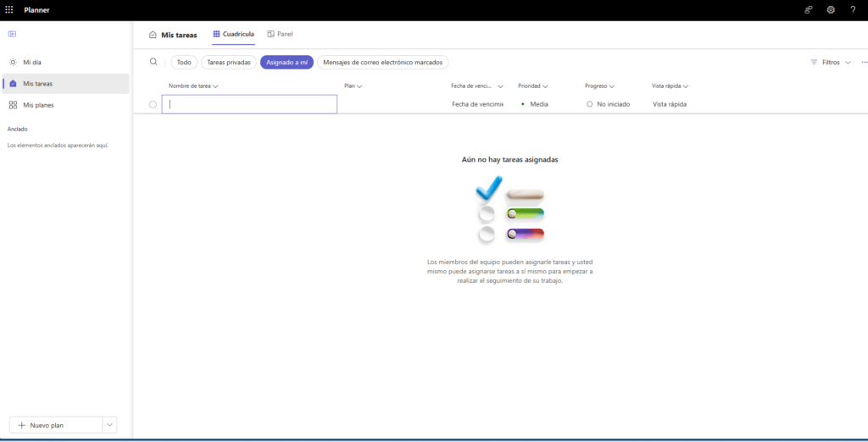This screenshot has height=442, width=868.
Task: Open the app launcher waffle icon
Action: point(10,10)
